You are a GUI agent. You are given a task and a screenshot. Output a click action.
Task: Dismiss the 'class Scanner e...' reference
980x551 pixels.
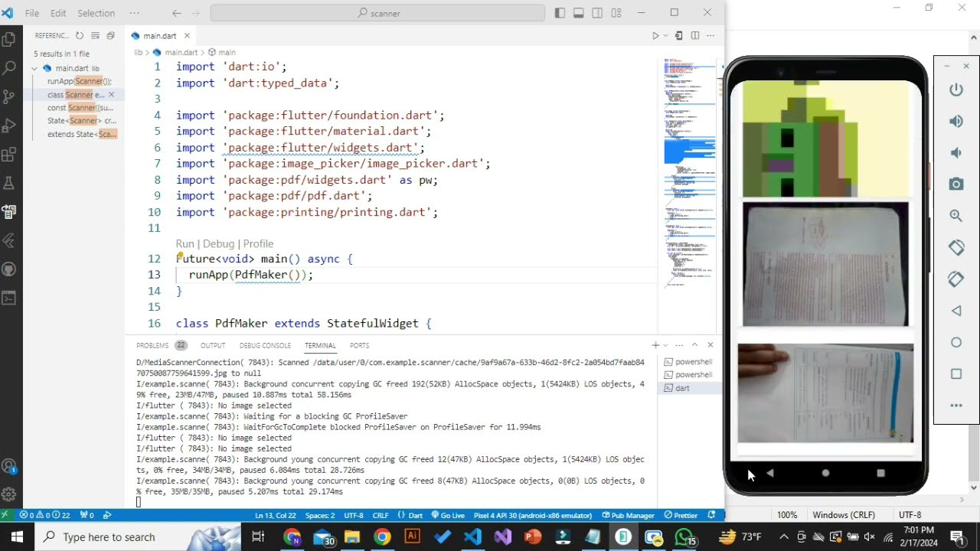click(111, 95)
